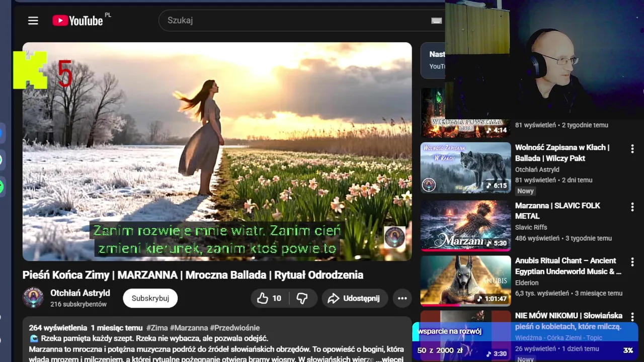
Task: Click the Nowy badge under Wolność Zapisana
Action: click(525, 191)
